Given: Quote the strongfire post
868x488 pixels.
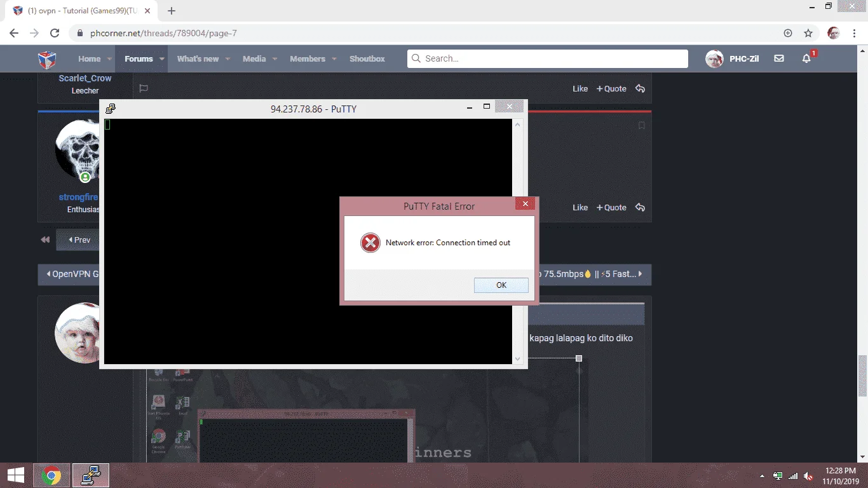Looking at the screenshot, I should pyautogui.click(x=611, y=208).
